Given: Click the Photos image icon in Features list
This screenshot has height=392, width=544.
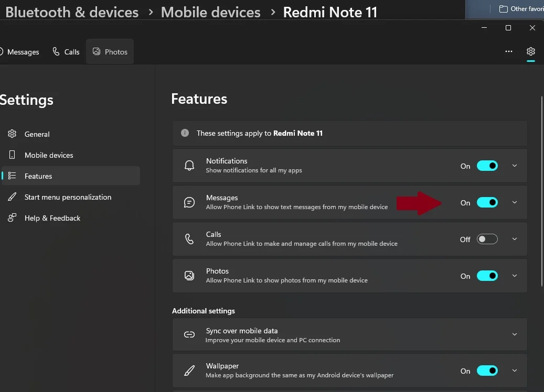Looking at the screenshot, I should (x=189, y=276).
